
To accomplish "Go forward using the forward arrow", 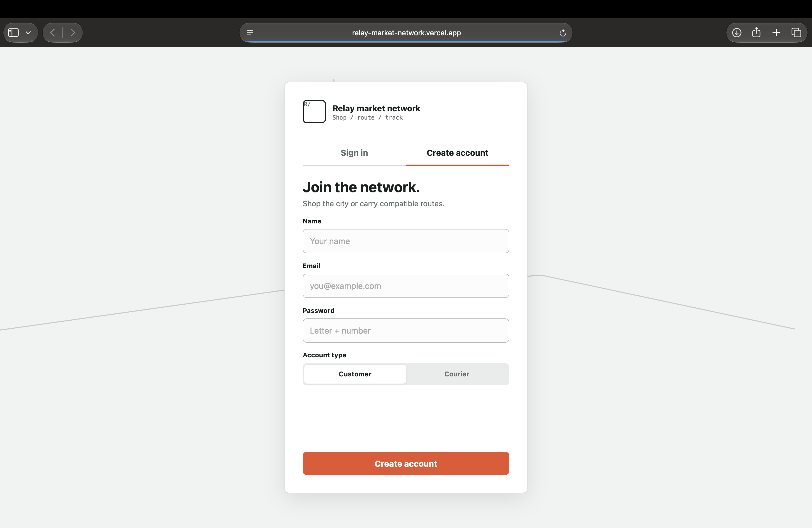I will click(73, 33).
